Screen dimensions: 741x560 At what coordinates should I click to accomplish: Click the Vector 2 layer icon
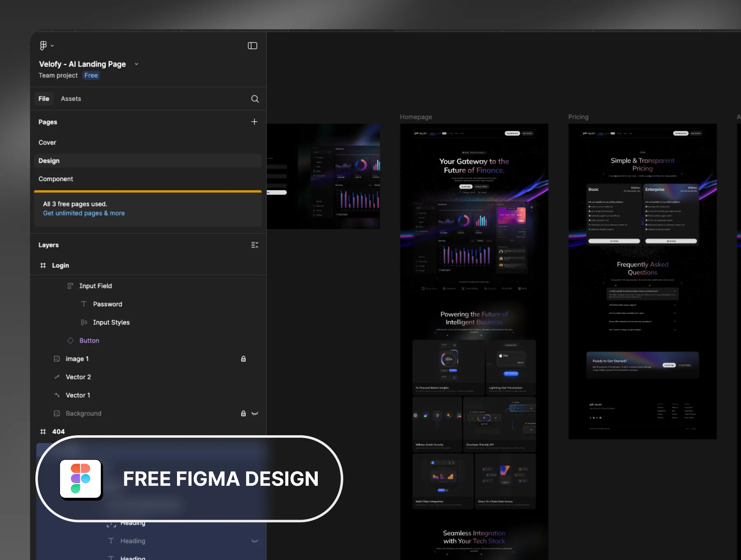tap(57, 377)
